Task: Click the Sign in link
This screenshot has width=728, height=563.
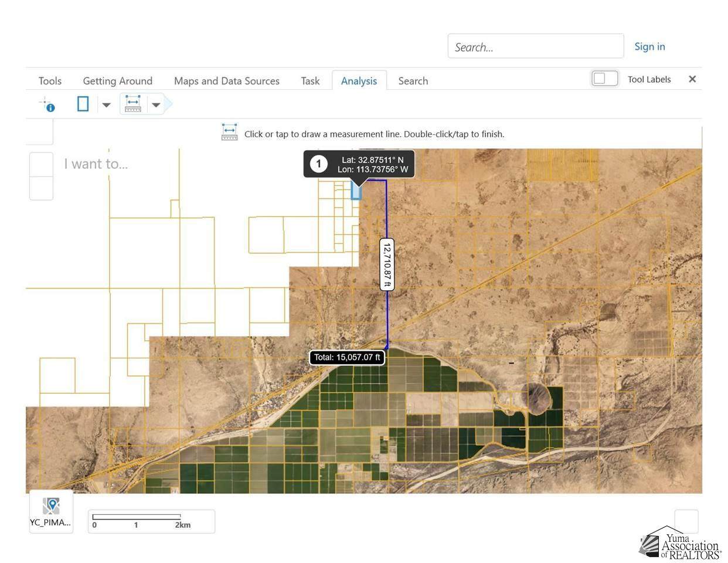Action: click(x=649, y=46)
